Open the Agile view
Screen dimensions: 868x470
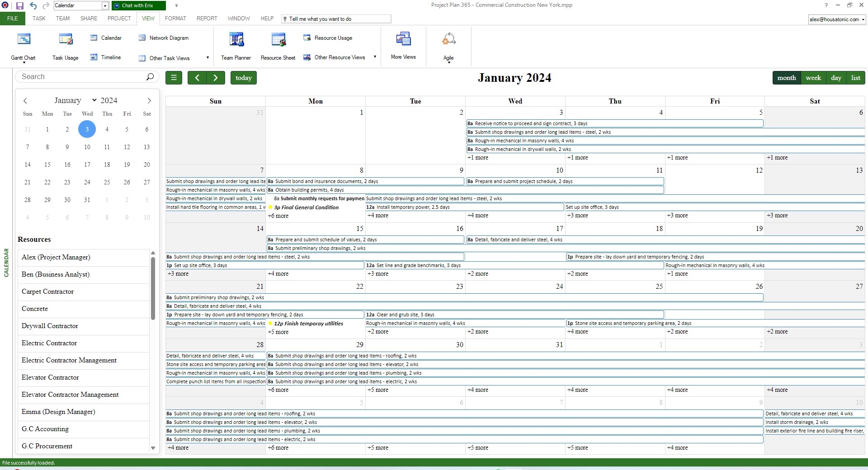(x=448, y=45)
